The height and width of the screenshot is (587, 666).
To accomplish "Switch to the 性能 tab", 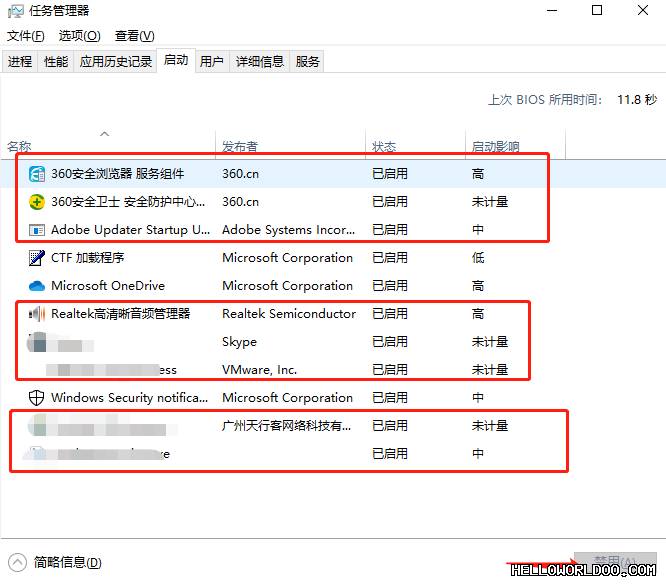I will click(56, 62).
